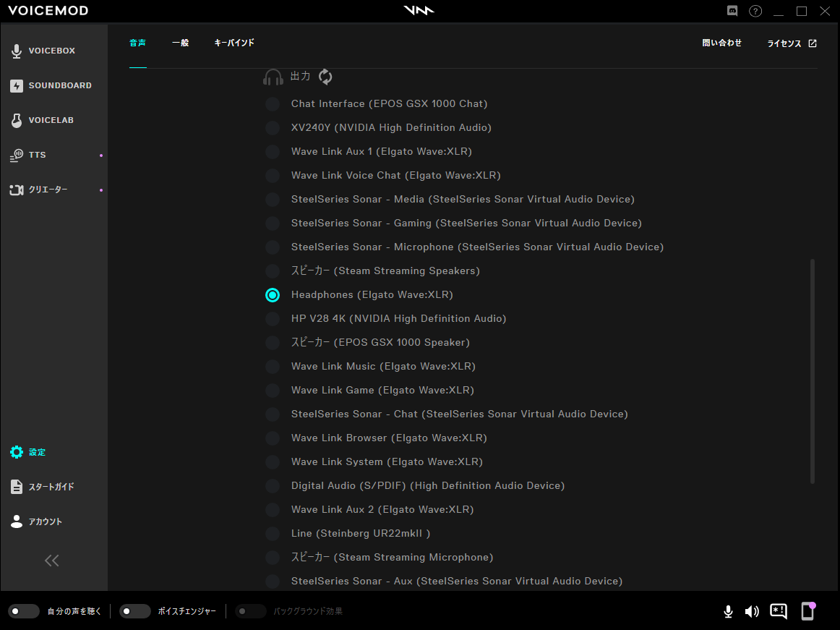
Task: Toggle バックグラウンド効果 switch
Action: (250, 611)
